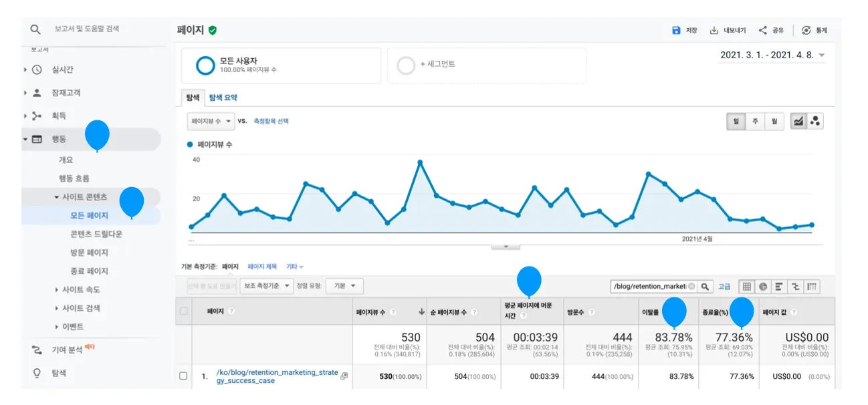Select the 일 day granularity toggle
Image resolution: width=868 pixels, height=405 pixels.
click(x=736, y=121)
